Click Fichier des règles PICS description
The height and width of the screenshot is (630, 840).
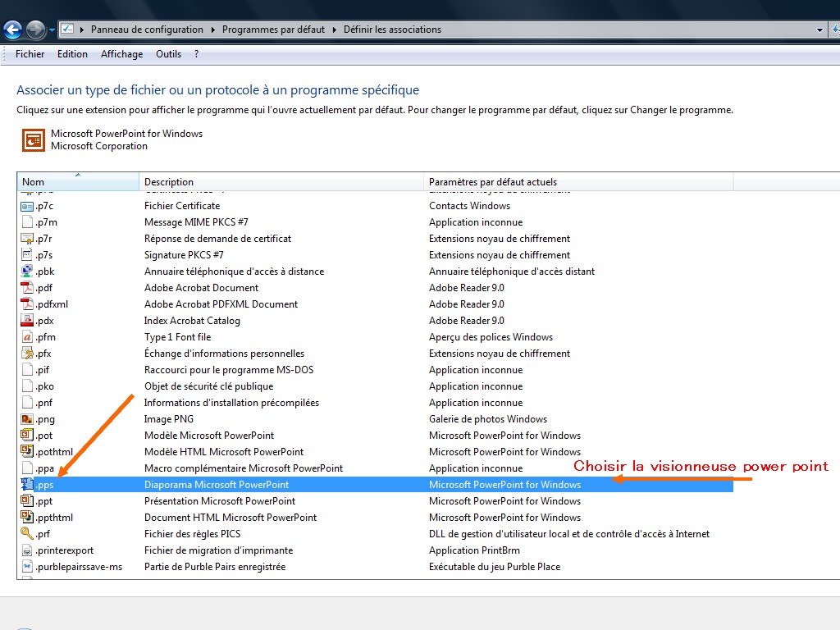click(192, 534)
